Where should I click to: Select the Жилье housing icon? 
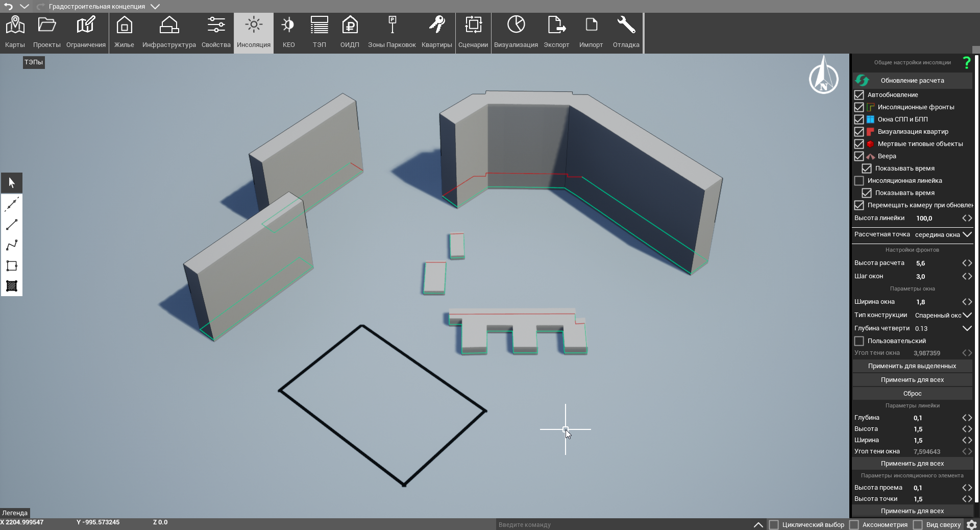124,32
